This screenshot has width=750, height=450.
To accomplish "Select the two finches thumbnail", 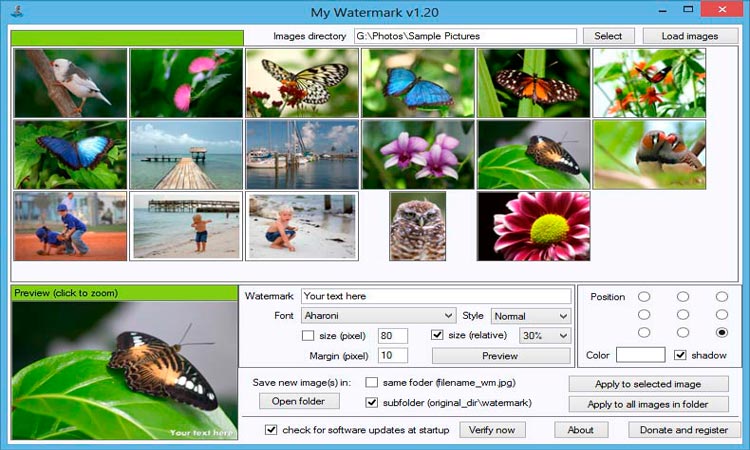I will point(649,154).
